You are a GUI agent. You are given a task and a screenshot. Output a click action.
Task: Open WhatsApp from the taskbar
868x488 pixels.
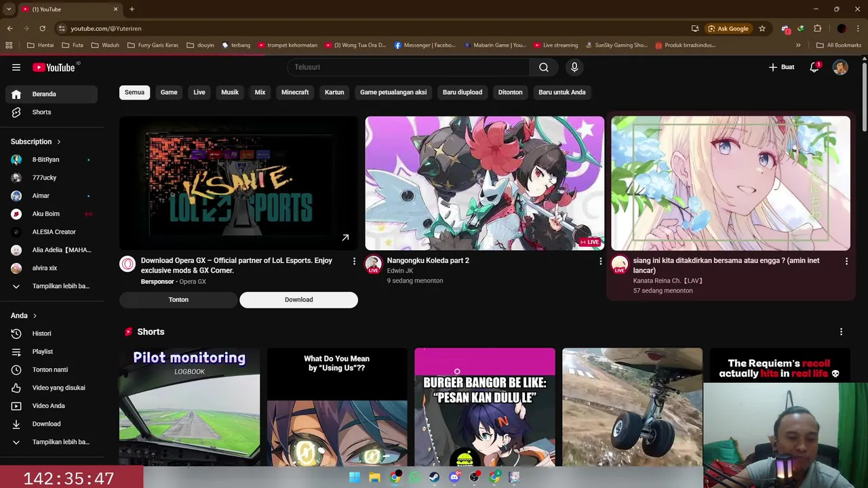pyautogui.click(x=414, y=478)
